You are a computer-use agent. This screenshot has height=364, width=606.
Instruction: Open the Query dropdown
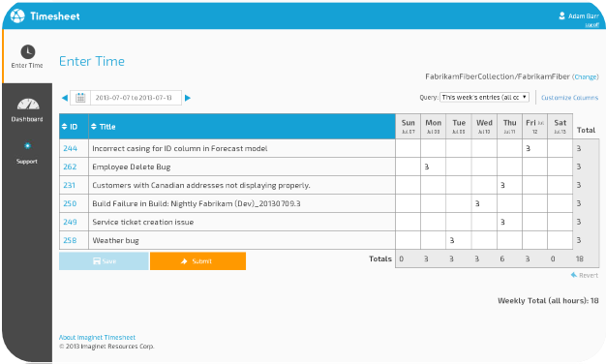[x=485, y=98]
